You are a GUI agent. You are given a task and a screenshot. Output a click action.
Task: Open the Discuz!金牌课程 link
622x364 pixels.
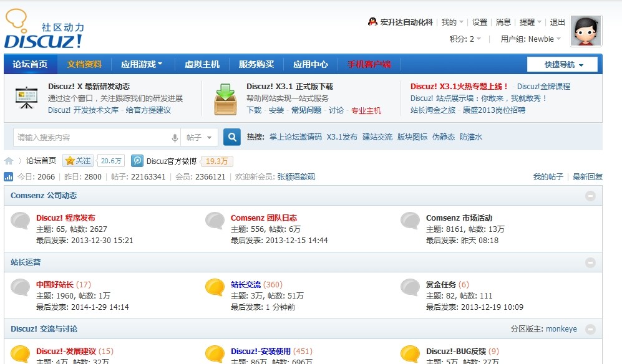(543, 87)
